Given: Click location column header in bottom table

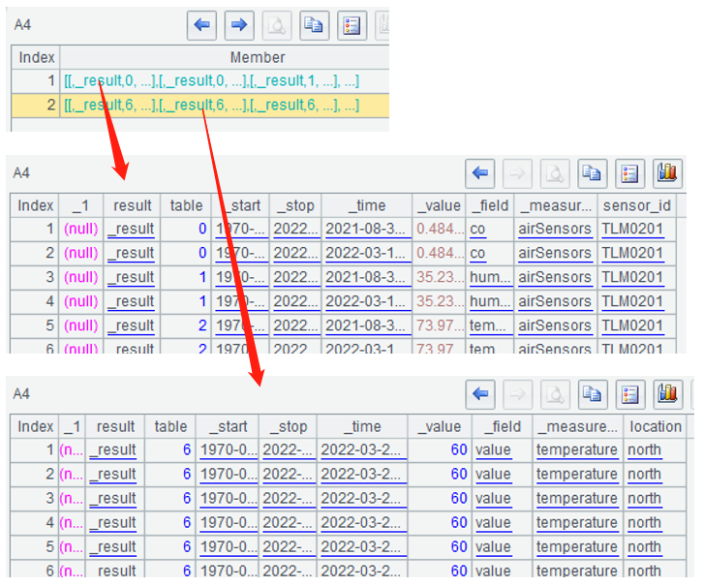Looking at the screenshot, I should click(655, 426).
